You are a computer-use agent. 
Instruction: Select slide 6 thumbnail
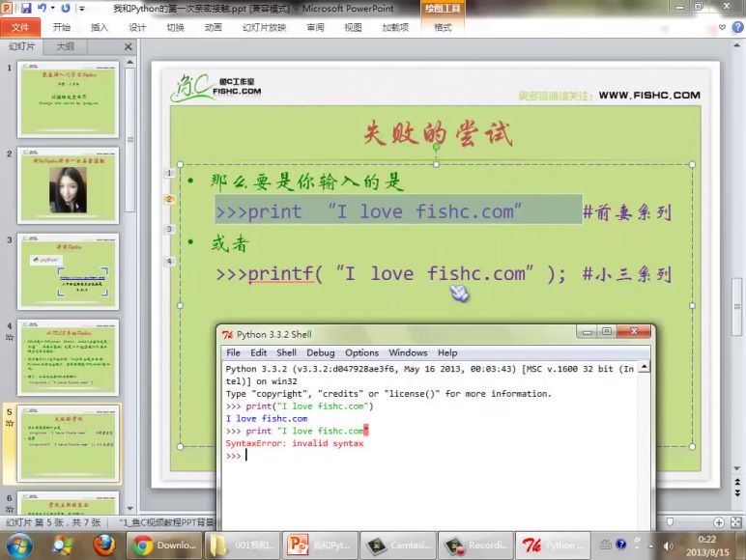[68, 503]
